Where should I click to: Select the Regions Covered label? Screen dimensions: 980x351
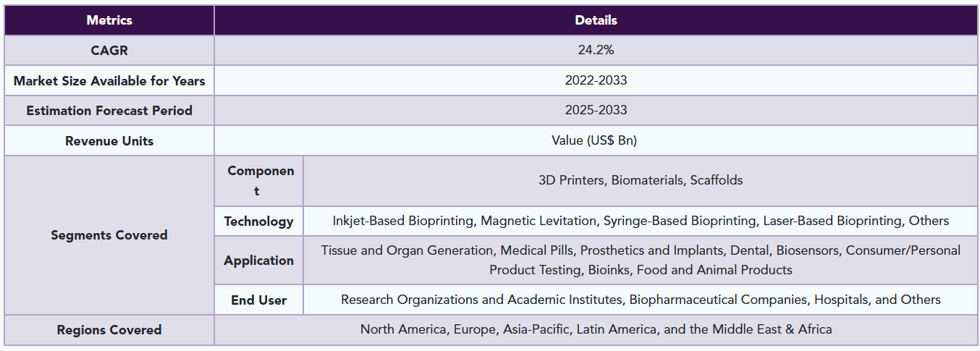pos(109,330)
